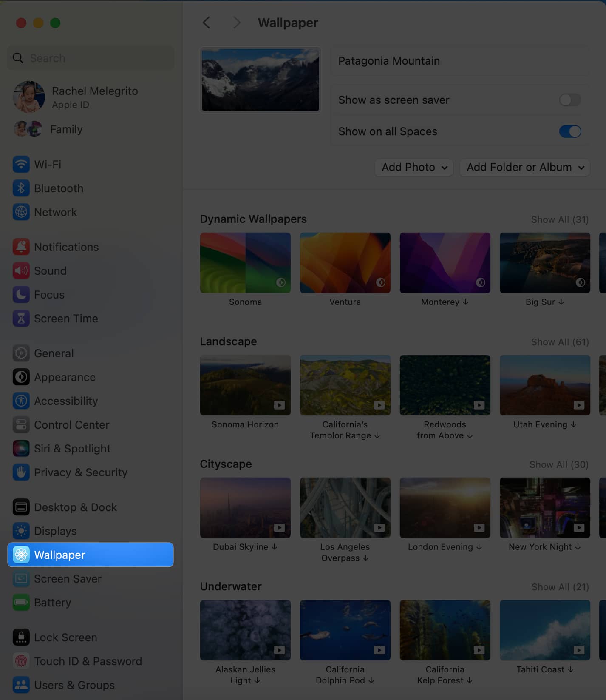Image resolution: width=606 pixels, height=700 pixels.
Task: Pick California Kelp Forest wallpaper
Action: 445,630
